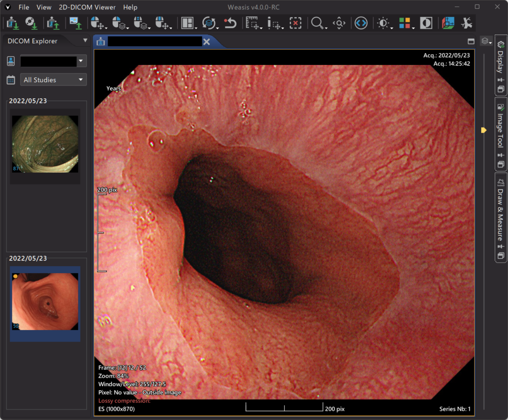The width and height of the screenshot is (508, 420).
Task: Select the red endoscopy series thumbnail
Action: pyautogui.click(x=45, y=302)
